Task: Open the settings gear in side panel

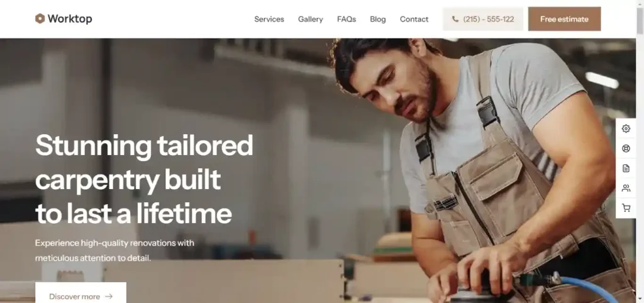Action: 626,129
